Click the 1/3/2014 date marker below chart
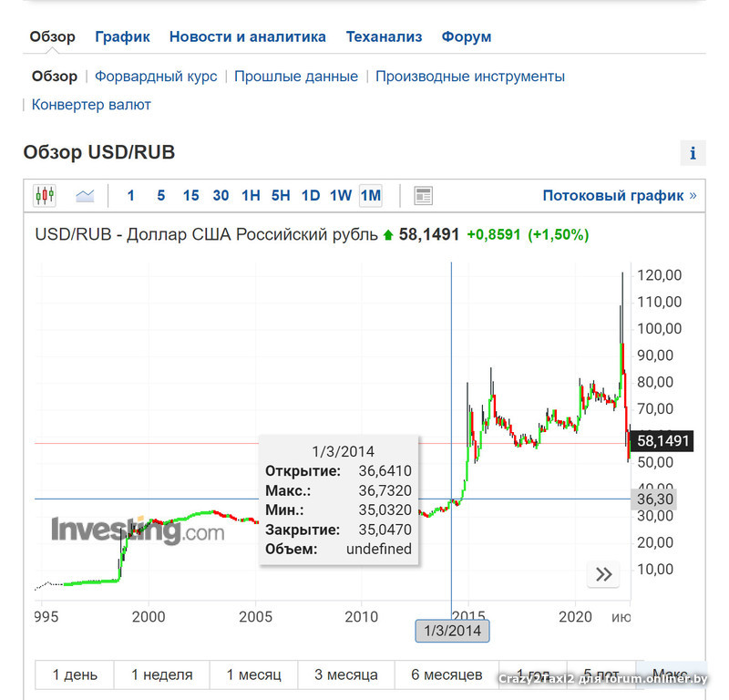The width and height of the screenshot is (729, 700). pyautogui.click(x=452, y=631)
